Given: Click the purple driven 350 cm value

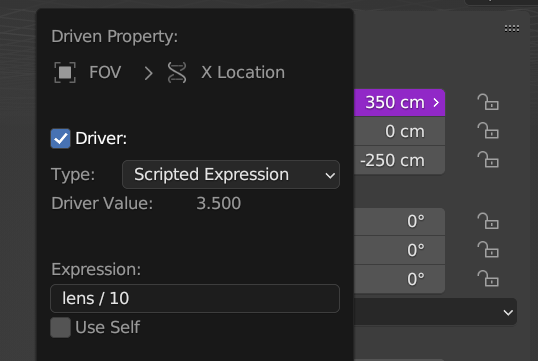Looking at the screenshot, I should click(399, 102).
